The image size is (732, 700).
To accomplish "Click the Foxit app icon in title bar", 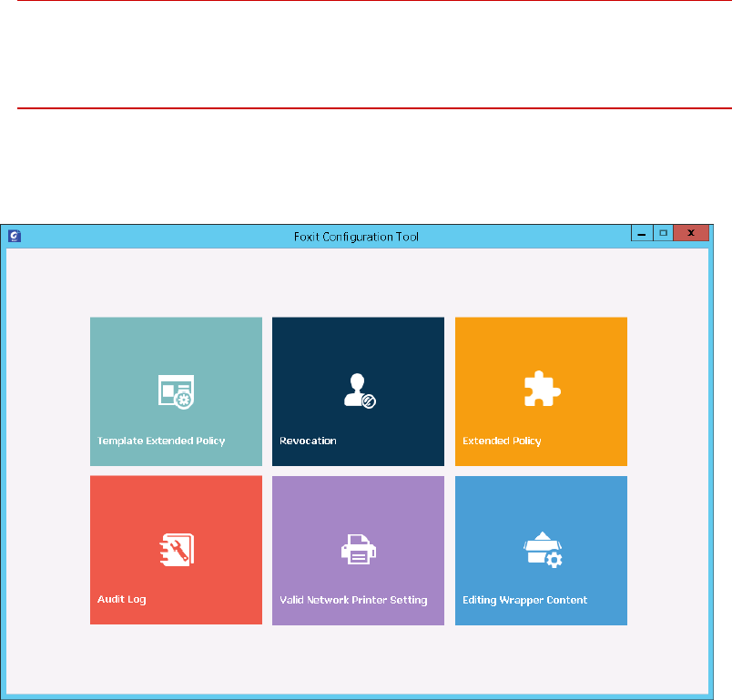I will click(x=15, y=236).
